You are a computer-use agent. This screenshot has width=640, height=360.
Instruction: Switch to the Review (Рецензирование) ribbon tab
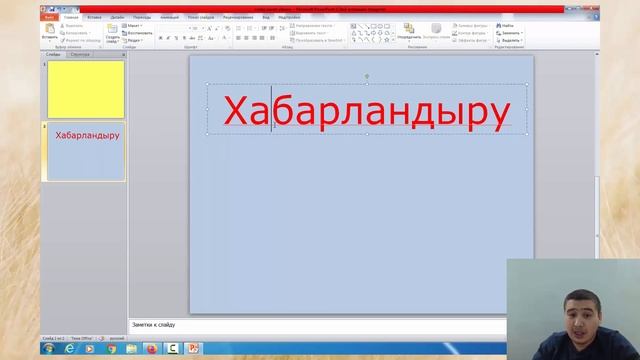(x=238, y=18)
